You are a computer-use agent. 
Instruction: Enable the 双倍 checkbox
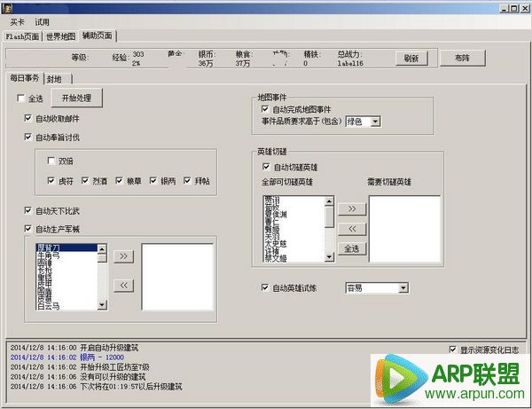click(51, 161)
